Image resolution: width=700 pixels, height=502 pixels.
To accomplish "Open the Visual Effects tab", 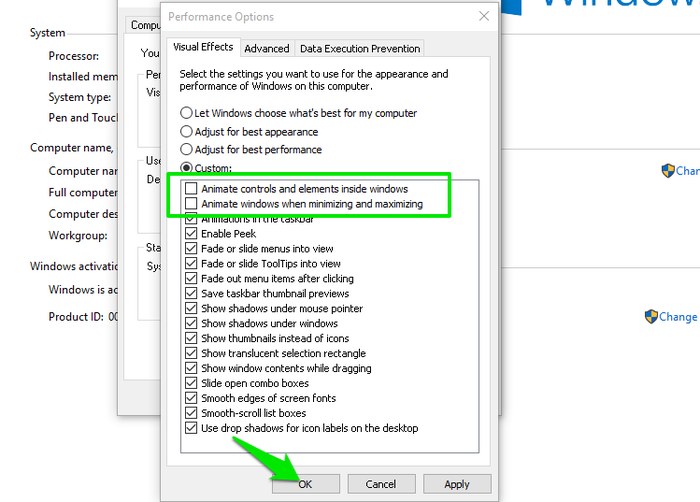I will 203,47.
